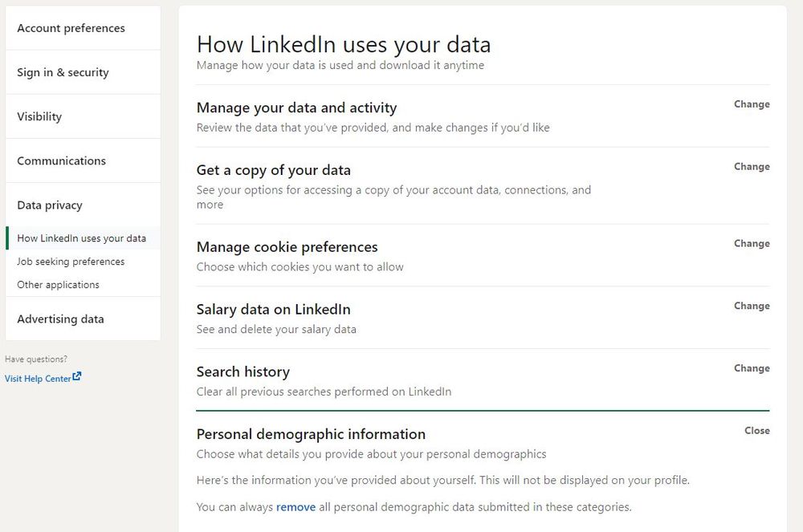Select Sign in & security
This screenshot has width=803, height=532.
(x=62, y=71)
